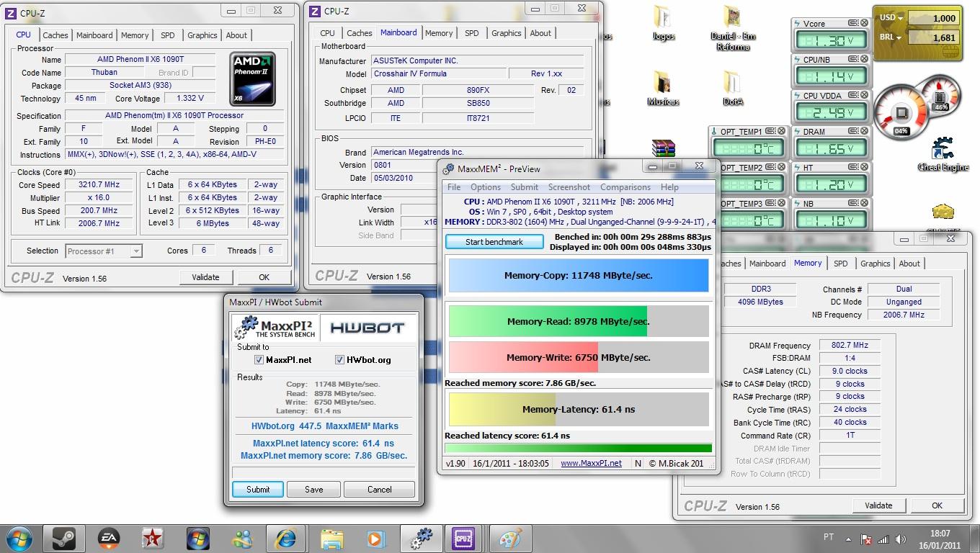Image resolution: width=980 pixels, height=553 pixels.
Task: Start the MaxxMEM benchmark
Action: pos(494,242)
